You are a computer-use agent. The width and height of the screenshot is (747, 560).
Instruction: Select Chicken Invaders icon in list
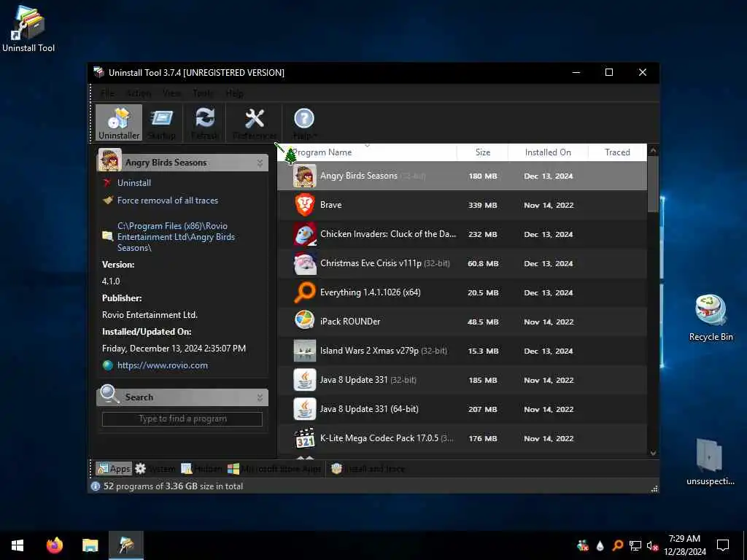click(x=305, y=234)
